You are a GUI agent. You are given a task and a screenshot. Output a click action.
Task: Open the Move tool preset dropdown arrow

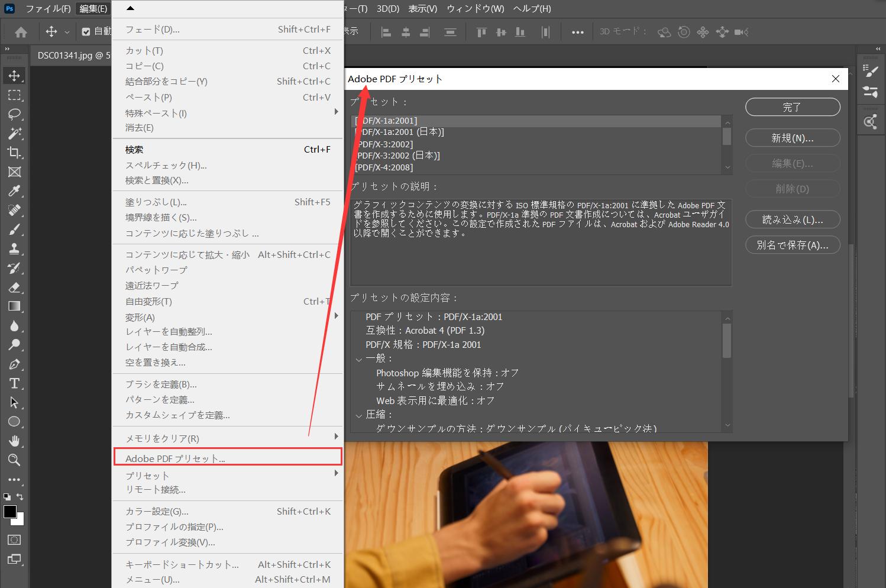67,33
